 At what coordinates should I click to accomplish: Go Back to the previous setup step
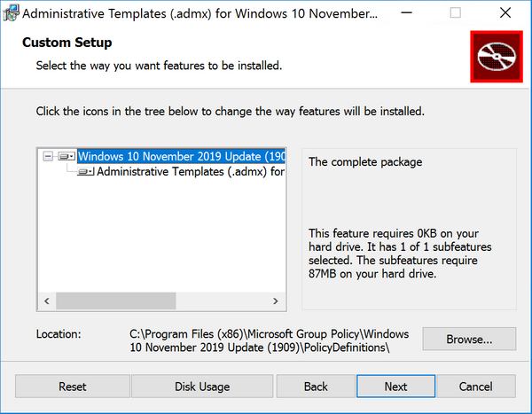pos(316,387)
